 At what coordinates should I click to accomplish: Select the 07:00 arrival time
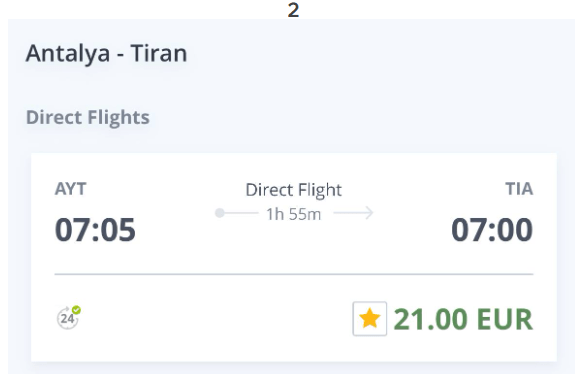[492, 230]
